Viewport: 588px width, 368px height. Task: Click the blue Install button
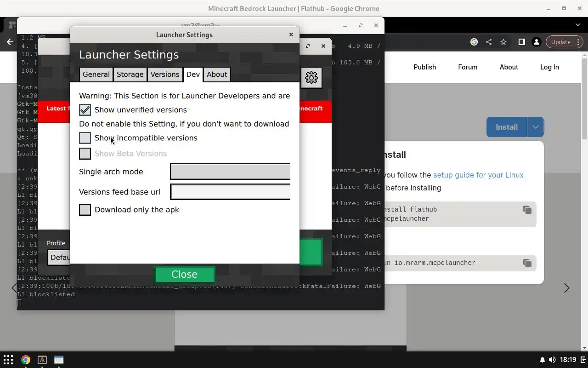507,127
